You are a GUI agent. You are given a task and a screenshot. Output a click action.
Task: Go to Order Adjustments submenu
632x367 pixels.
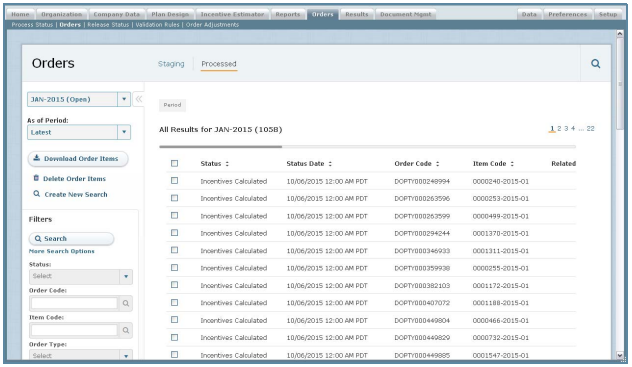coord(212,25)
